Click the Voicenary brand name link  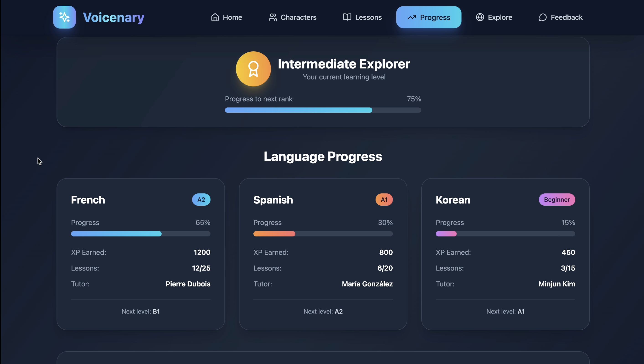click(113, 17)
